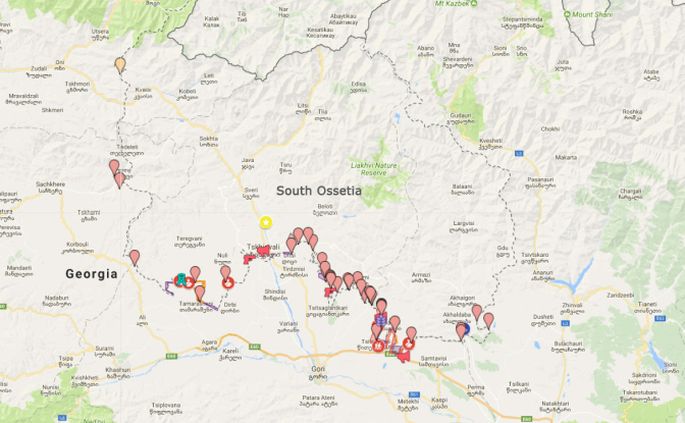685x423 pixels.
Task: Open the upper pink pin near Tedeleti
Action: 114,167
